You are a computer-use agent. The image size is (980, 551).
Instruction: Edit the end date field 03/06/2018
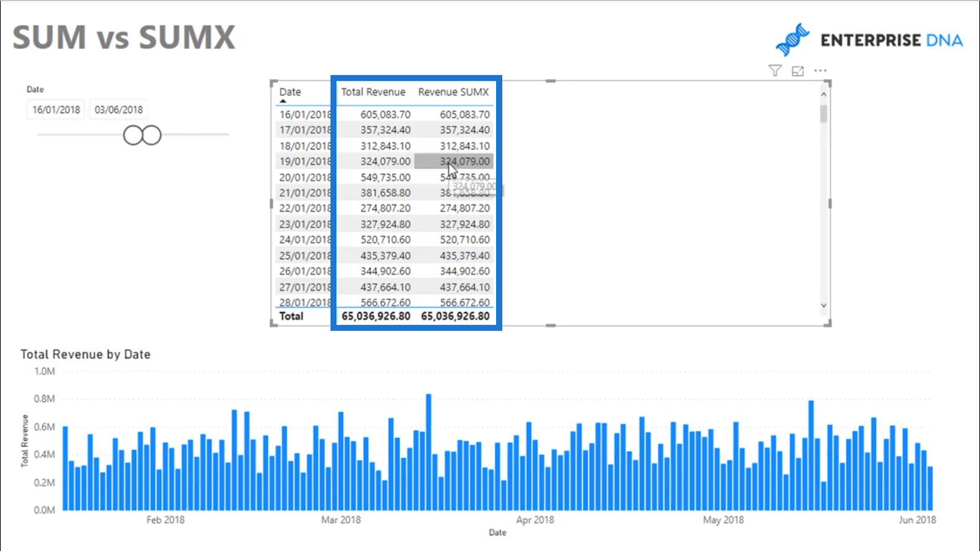coord(118,110)
